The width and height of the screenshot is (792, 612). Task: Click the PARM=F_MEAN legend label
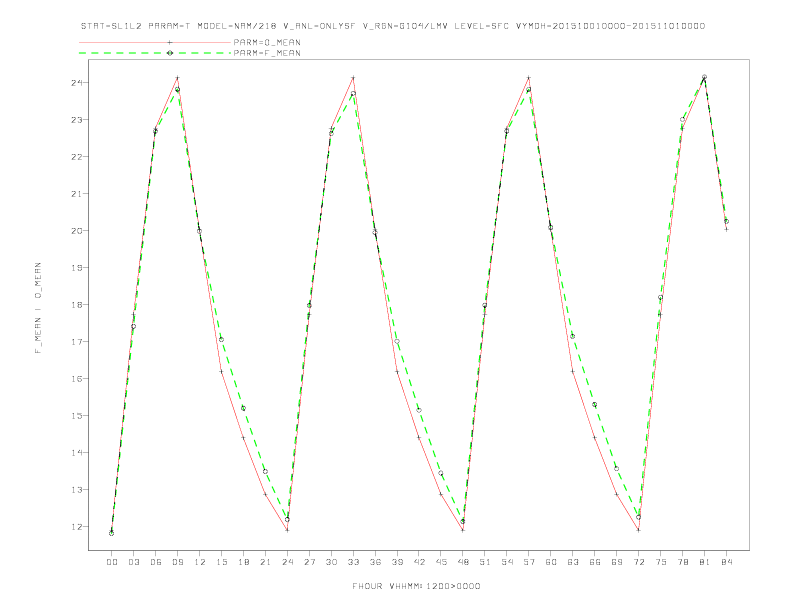(x=267, y=53)
